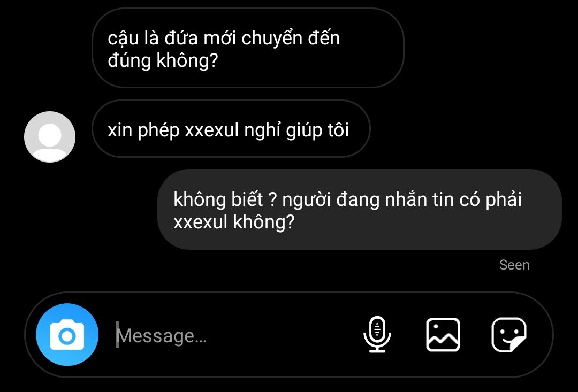Viewport: 578px width, 392px height.
Task: Open the camera from the blue button
Action: (67, 335)
